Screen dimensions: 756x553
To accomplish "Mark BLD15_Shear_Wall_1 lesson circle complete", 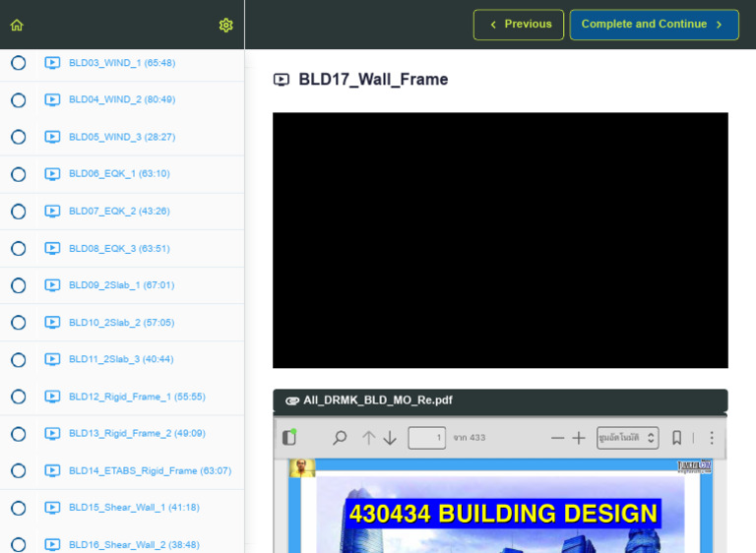I will pos(19,508).
